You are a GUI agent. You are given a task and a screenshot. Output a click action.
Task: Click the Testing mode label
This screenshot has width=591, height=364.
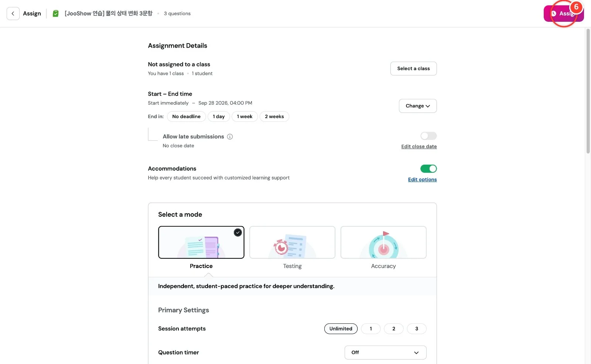point(292,266)
